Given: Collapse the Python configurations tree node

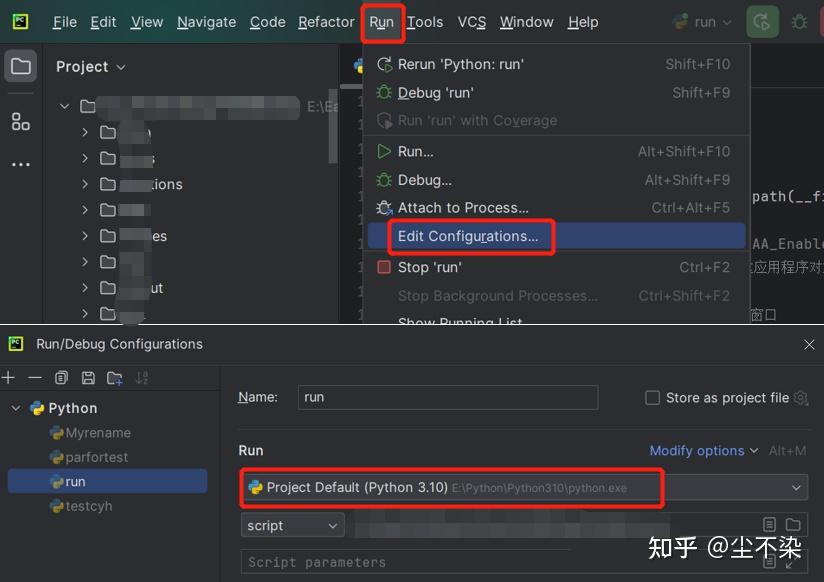Looking at the screenshot, I should pyautogui.click(x=16, y=408).
